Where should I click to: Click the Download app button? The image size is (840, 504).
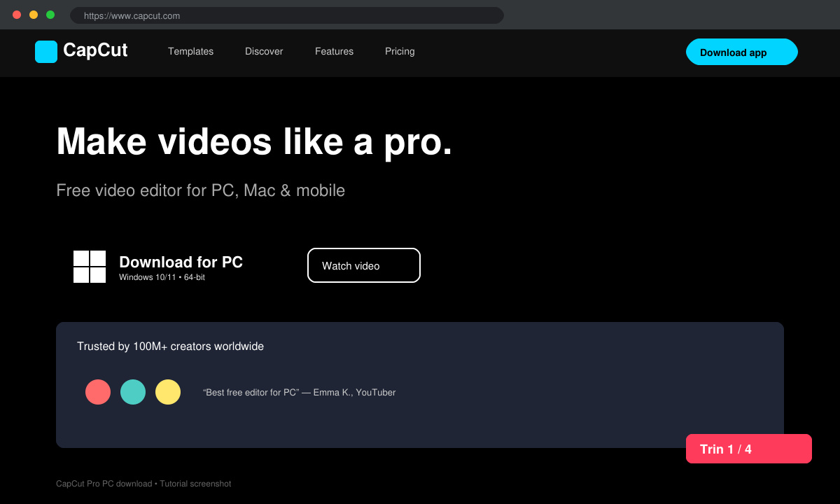[742, 52]
